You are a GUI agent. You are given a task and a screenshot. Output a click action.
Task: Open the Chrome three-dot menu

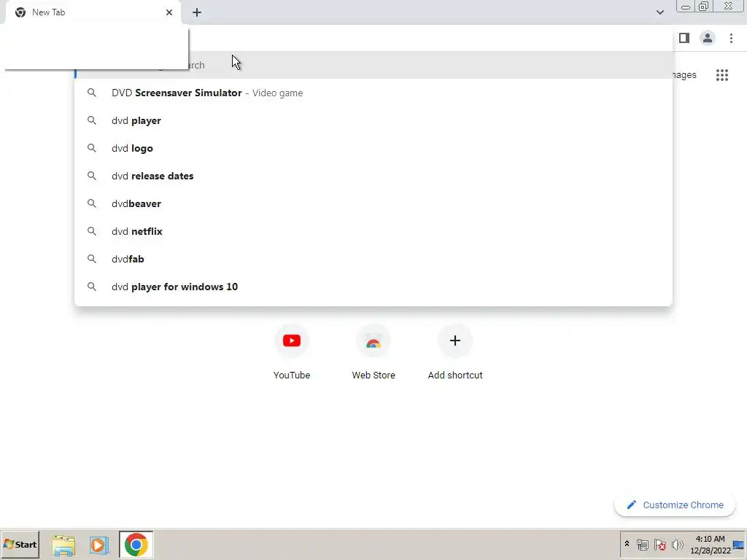click(731, 38)
